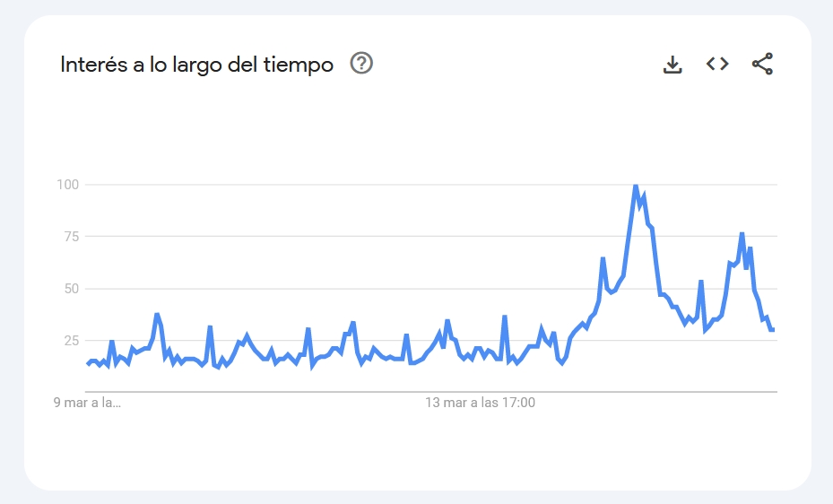The image size is (833, 504).
Task: Click the help question mark icon
Action: (361, 64)
